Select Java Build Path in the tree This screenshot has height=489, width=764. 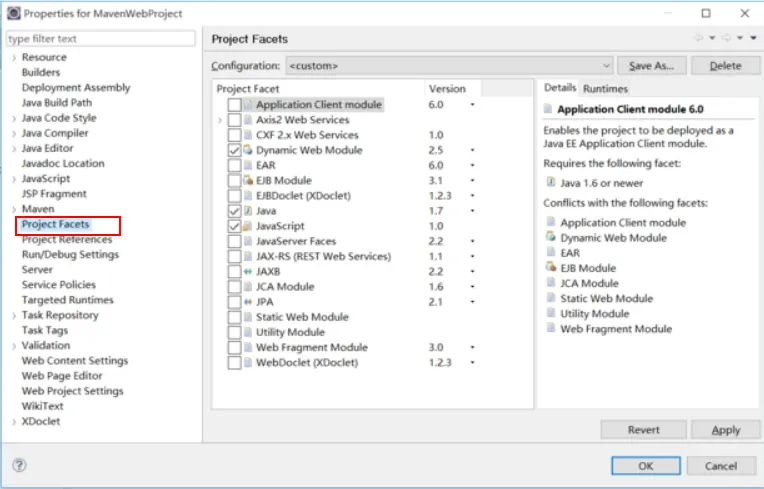[57, 103]
